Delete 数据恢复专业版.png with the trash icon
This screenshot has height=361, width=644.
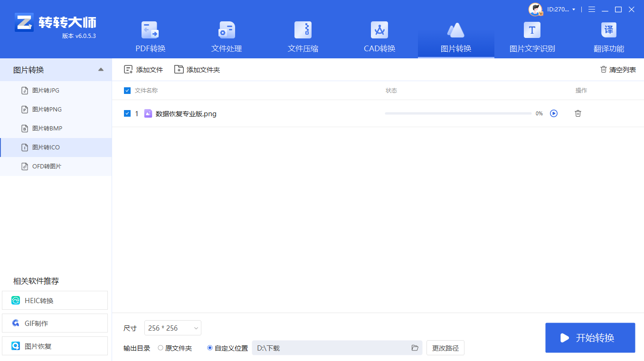(578, 113)
